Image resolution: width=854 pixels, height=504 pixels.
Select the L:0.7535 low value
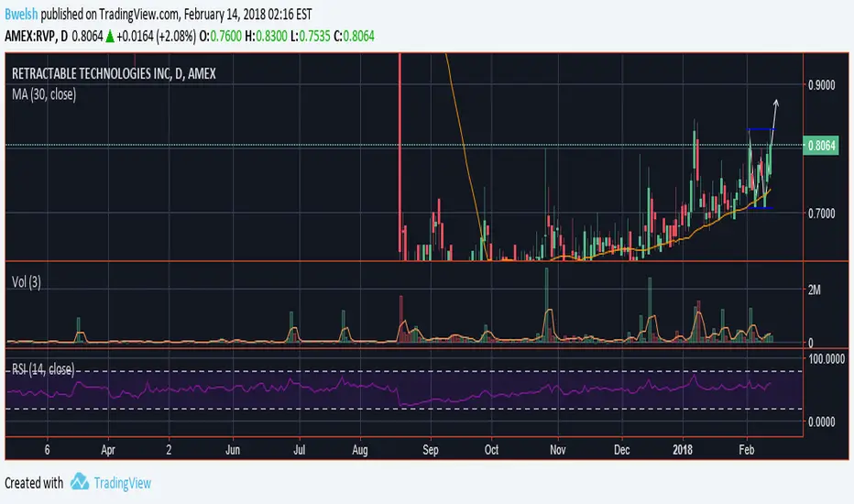(311, 37)
